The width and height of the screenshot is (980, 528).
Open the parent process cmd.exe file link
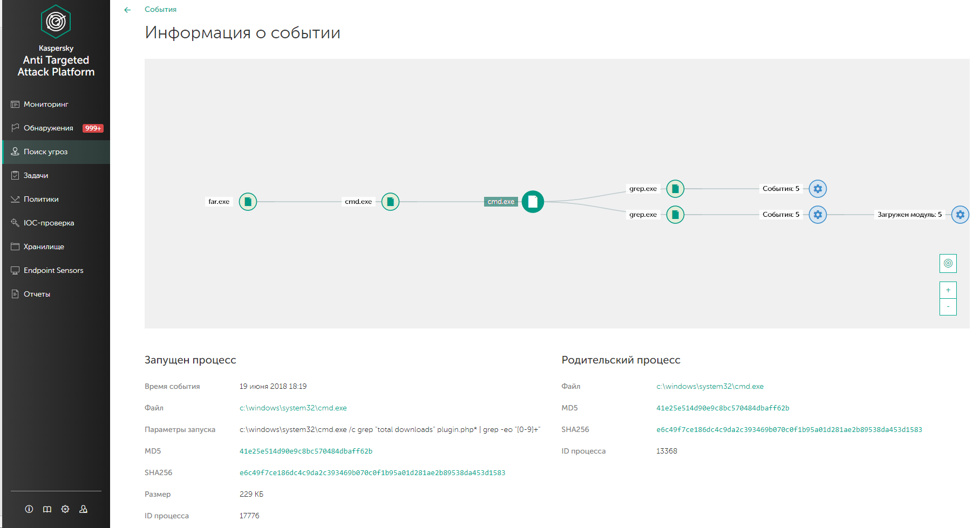point(710,386)
